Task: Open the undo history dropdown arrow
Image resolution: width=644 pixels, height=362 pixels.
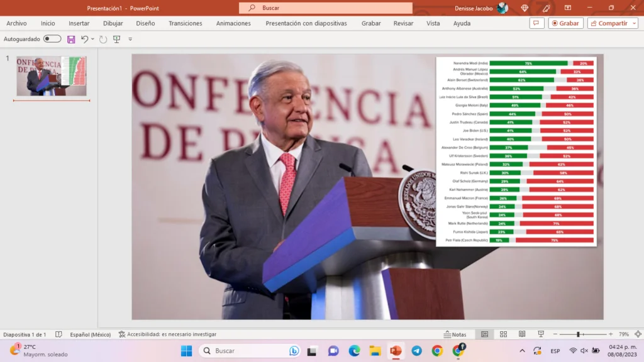Action: (93, 39)
